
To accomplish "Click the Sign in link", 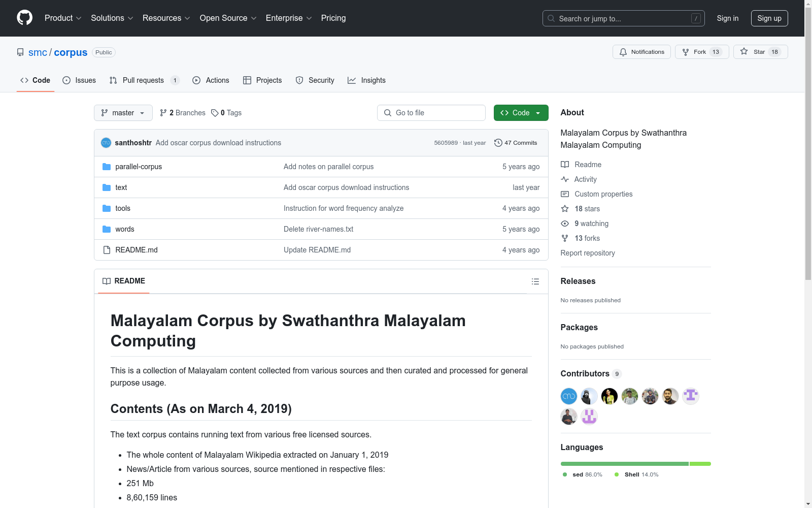I will coord(728,18).
